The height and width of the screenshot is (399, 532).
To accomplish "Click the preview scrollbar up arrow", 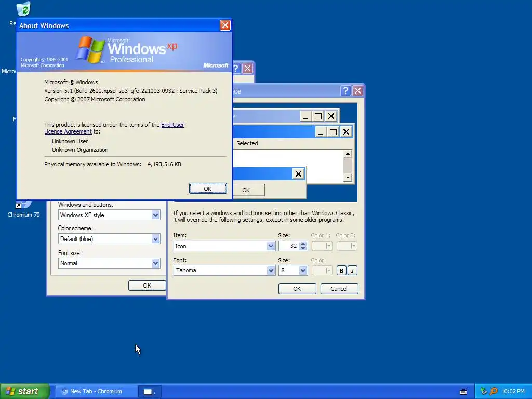I will tap(348, 154).
